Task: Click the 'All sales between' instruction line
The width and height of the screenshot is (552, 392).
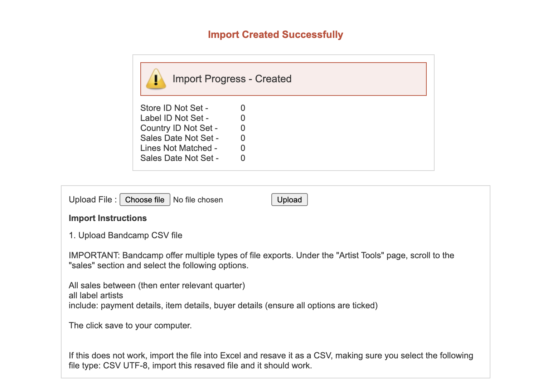Action: point(157,285)
